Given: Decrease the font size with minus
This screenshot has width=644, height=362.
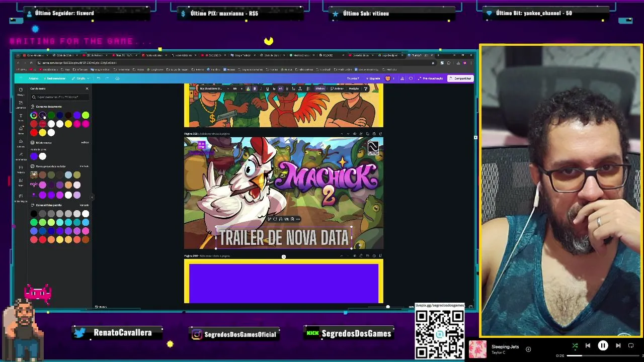Looking at the screenshot, I should tap(228, 88).
